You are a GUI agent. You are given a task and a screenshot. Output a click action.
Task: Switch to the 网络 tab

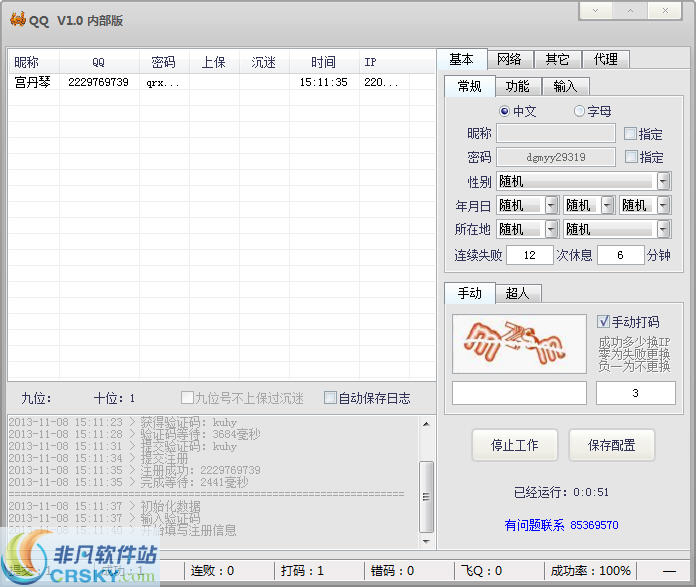point(509,59)
